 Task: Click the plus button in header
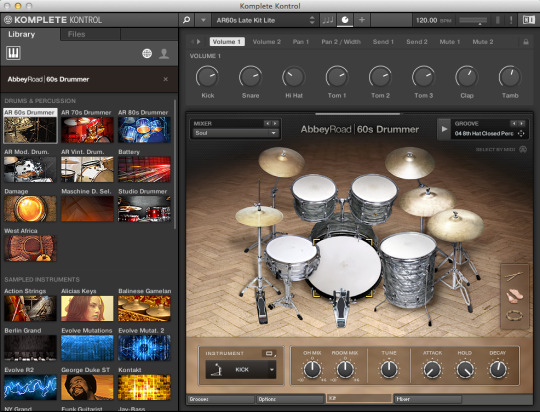(x=362, y=20)
